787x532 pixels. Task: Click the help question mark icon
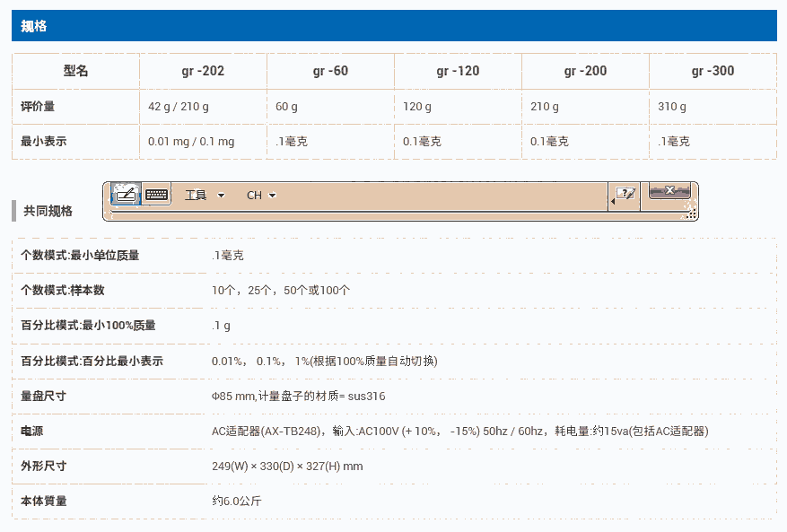626,195
